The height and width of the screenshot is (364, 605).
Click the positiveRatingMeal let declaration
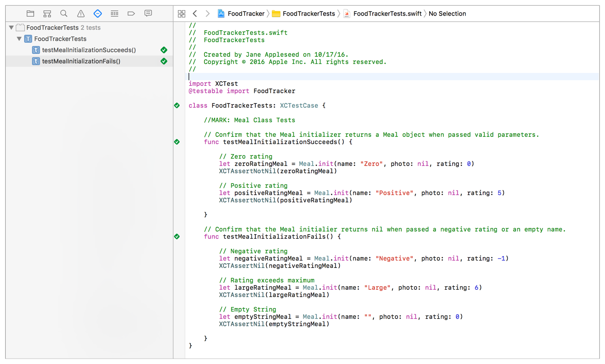pos(362,193)
